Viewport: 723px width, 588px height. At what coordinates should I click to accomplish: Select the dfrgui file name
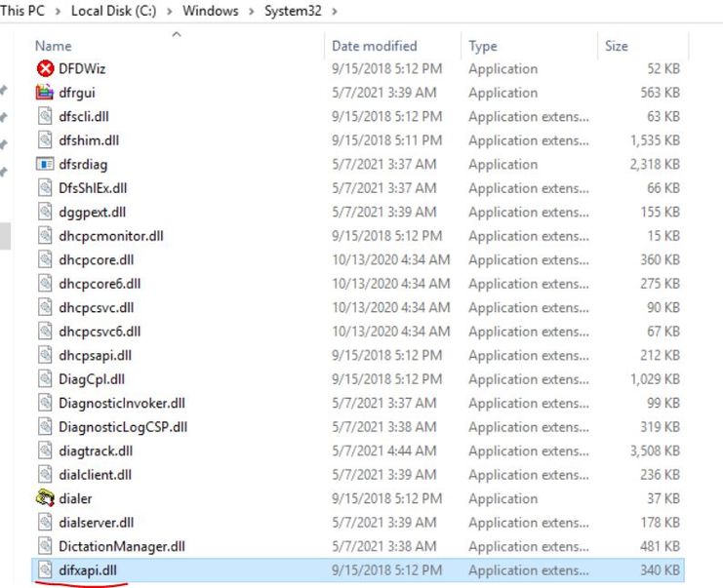click(77, 93)
